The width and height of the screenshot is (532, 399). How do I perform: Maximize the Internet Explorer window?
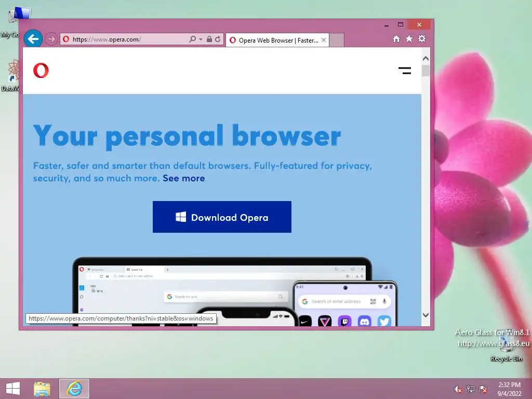401,24
